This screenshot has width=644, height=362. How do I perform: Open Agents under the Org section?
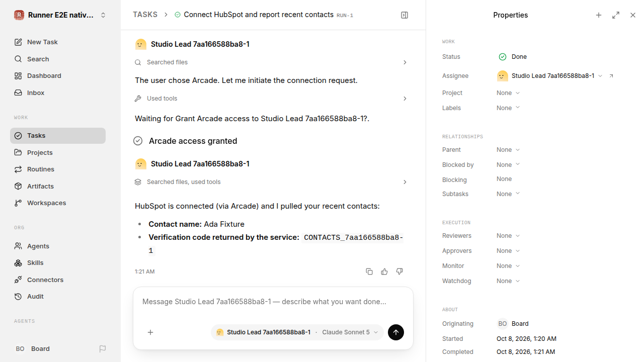pos(58,246)
